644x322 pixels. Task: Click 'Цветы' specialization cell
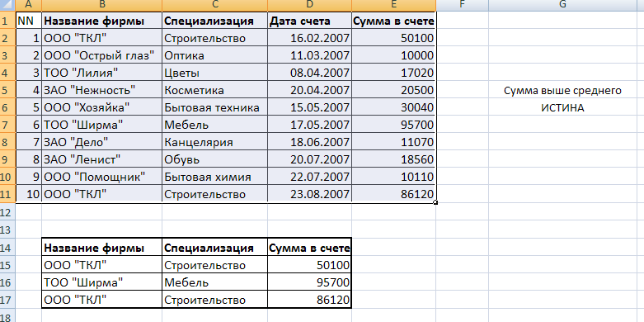coord(214,73)
